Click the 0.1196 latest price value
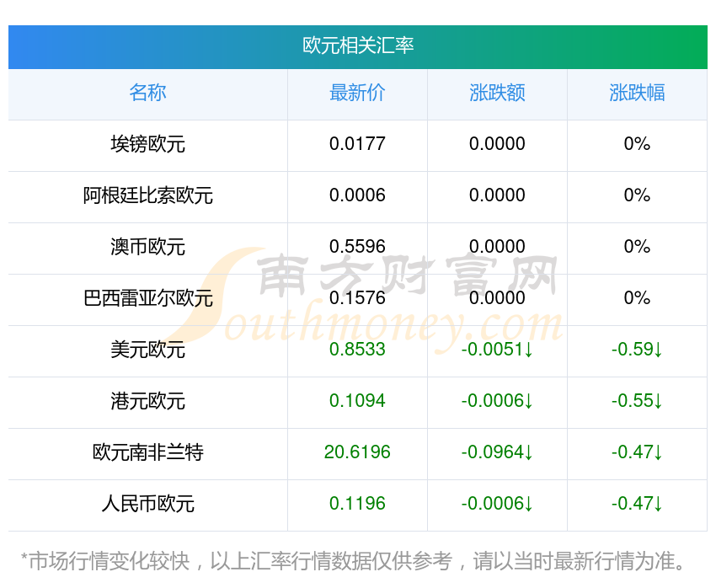 coord(357,504)
